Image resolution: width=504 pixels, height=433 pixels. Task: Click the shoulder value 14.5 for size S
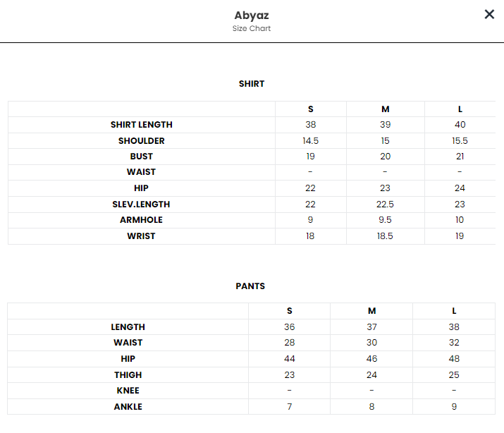click(310, 141)
